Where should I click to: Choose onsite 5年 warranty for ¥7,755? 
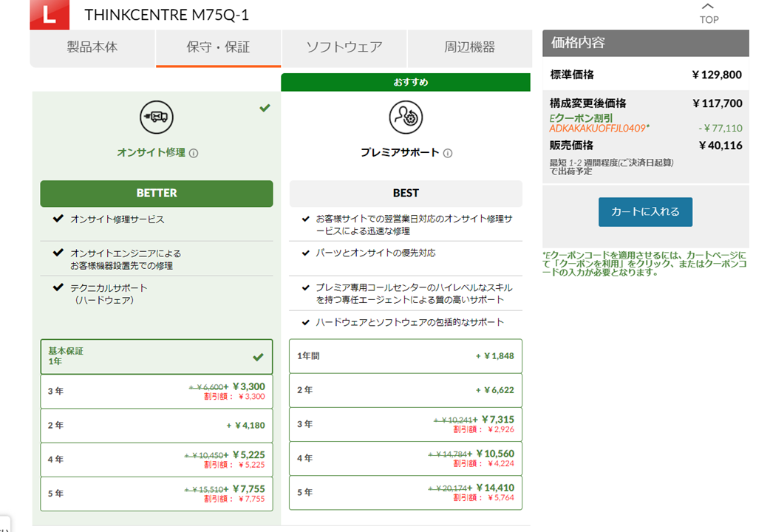[x=157, y=494]
